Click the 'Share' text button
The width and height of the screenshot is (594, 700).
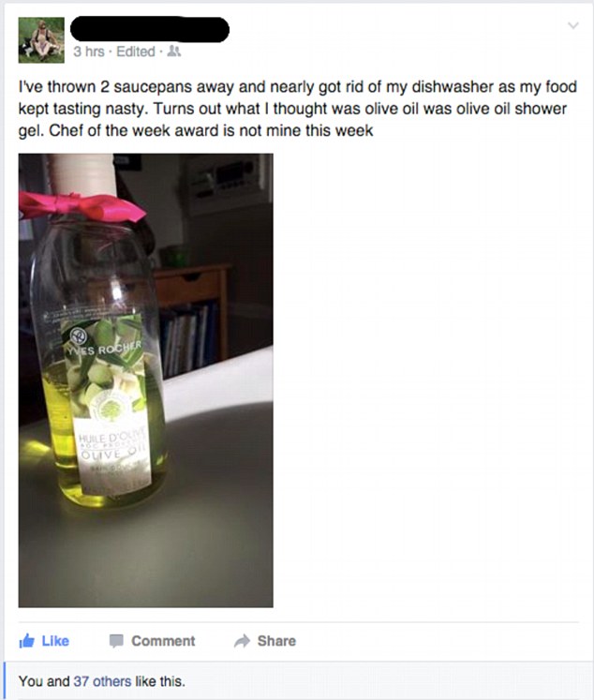click(x=276, y=641)
